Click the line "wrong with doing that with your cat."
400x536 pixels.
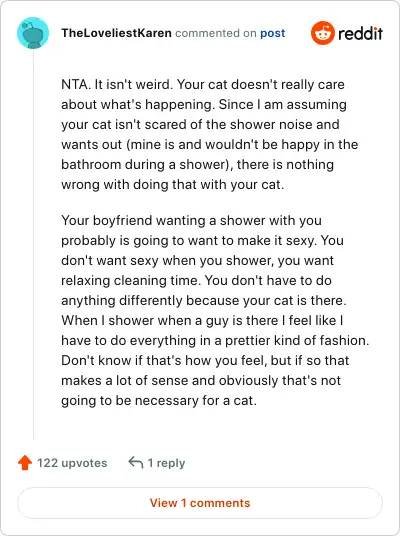[x=173, y=185]
